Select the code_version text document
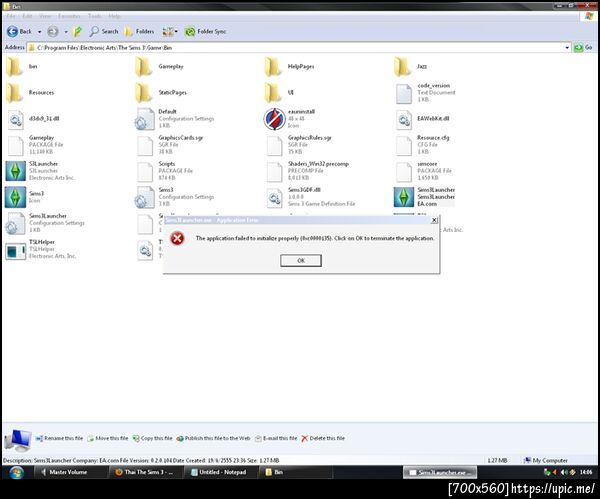Viewport: 600px width, 499px height. point(425,93)
